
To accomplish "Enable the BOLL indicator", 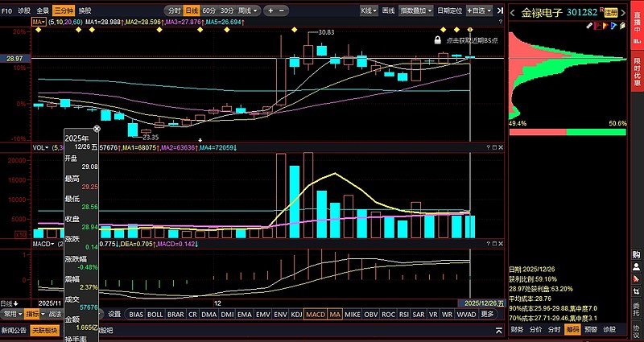I will click(155, 314).
